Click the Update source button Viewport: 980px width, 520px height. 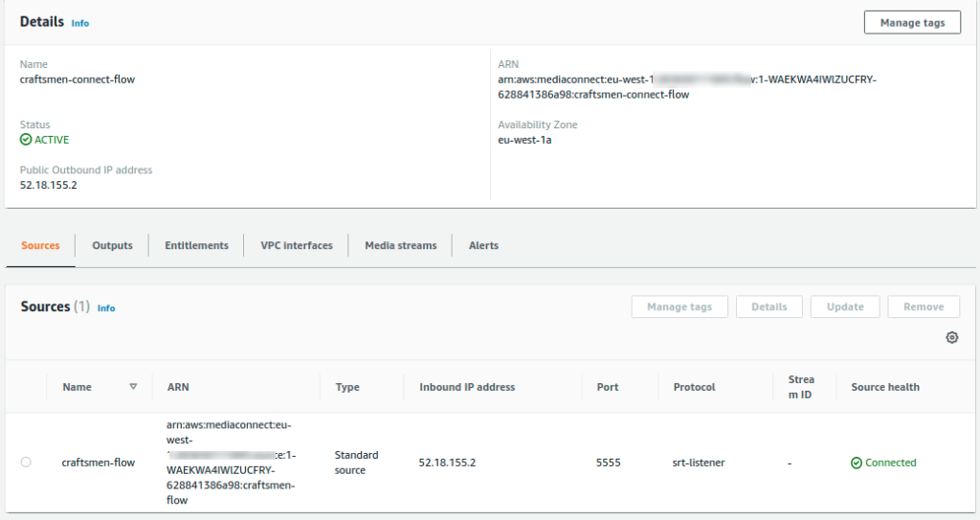(x=845, y=306)
